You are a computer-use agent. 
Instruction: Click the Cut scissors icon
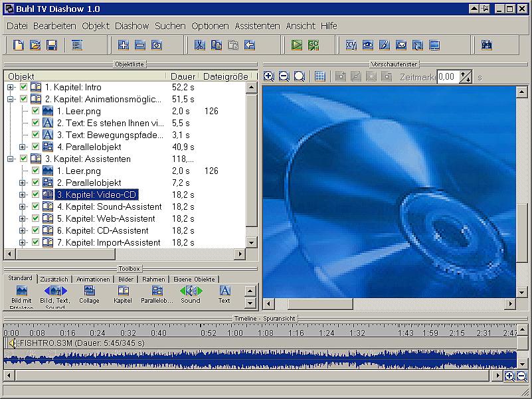(x=199, y=45)
